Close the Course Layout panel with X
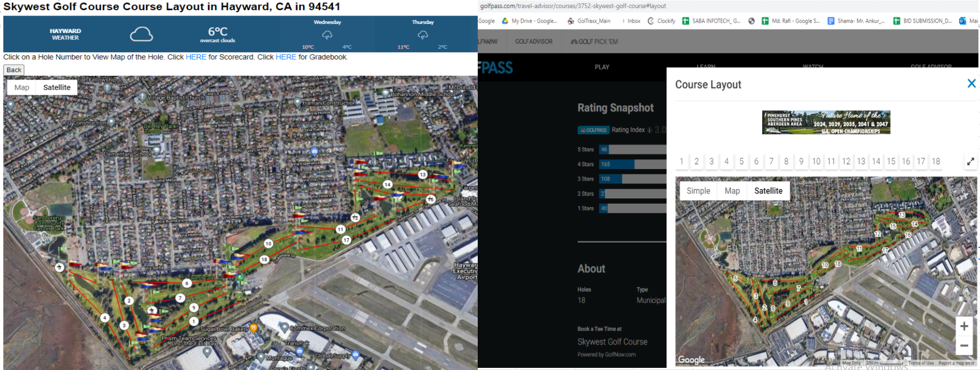 click(971, 83)
